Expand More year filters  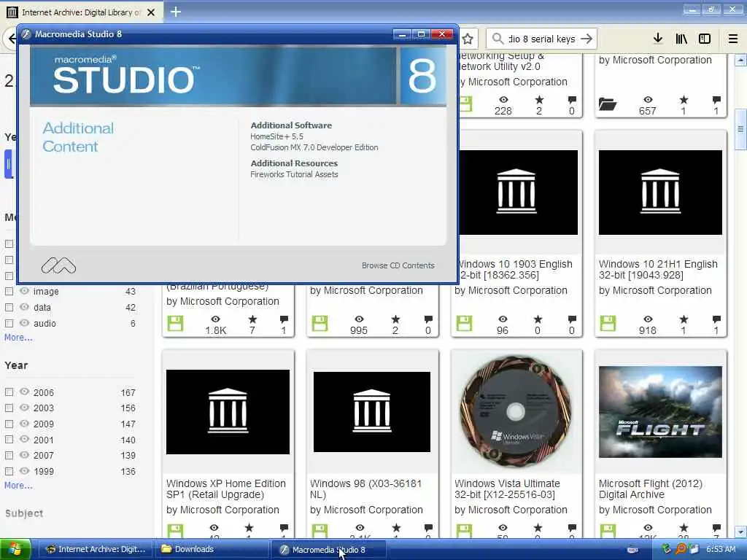click(x=18, y=486)
